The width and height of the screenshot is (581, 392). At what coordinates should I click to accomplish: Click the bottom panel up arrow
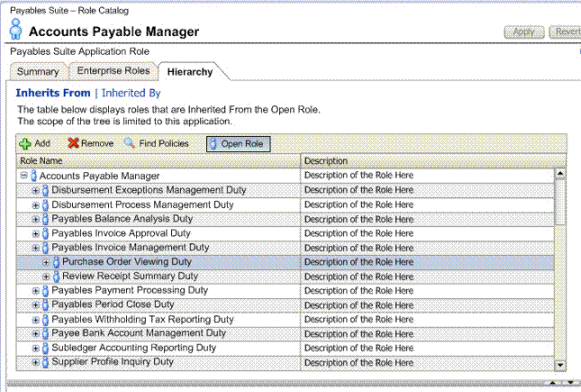[552, 383]
